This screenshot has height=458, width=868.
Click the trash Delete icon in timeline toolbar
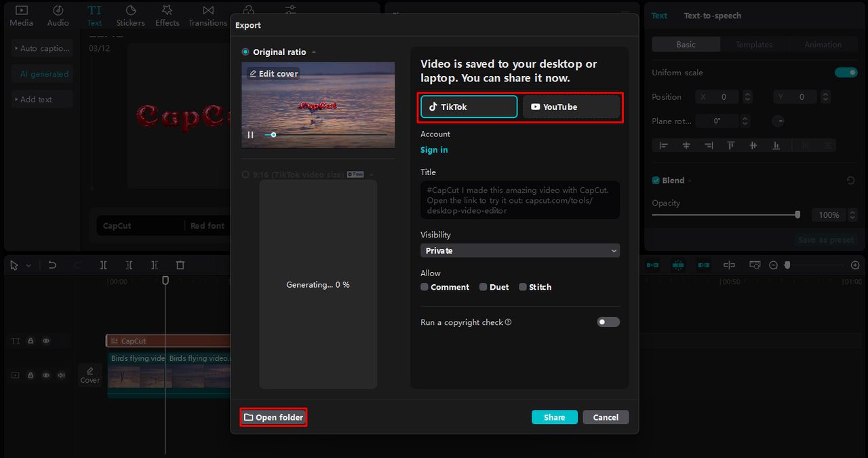tap(180, 265)
